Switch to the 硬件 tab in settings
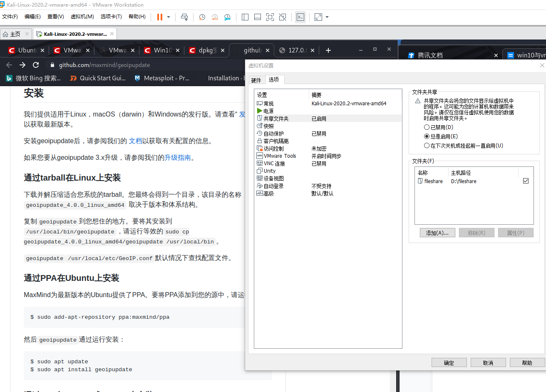Image resolution: width=546 pixels, height=392 pixels. (256, 80)
